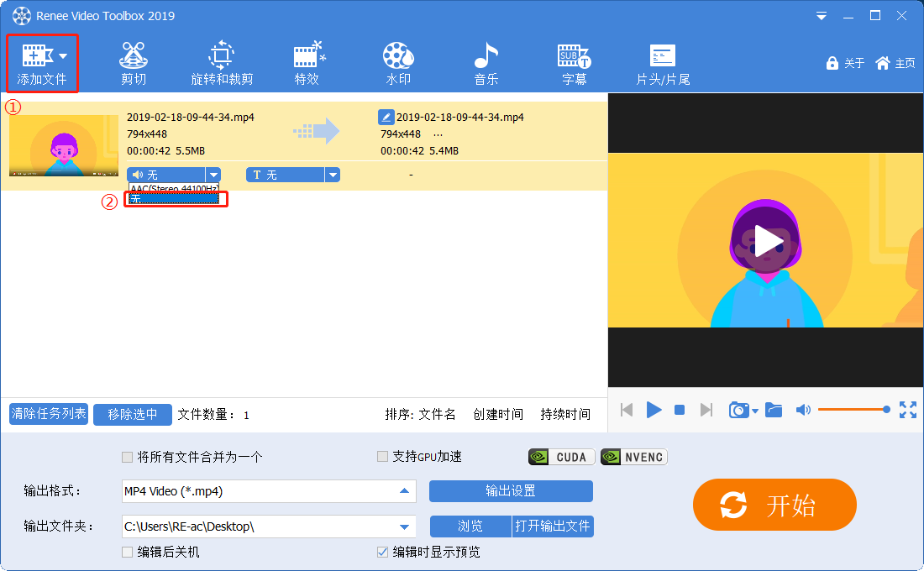Expand the snapshot camera dropdown arrow

coord(755,411)
